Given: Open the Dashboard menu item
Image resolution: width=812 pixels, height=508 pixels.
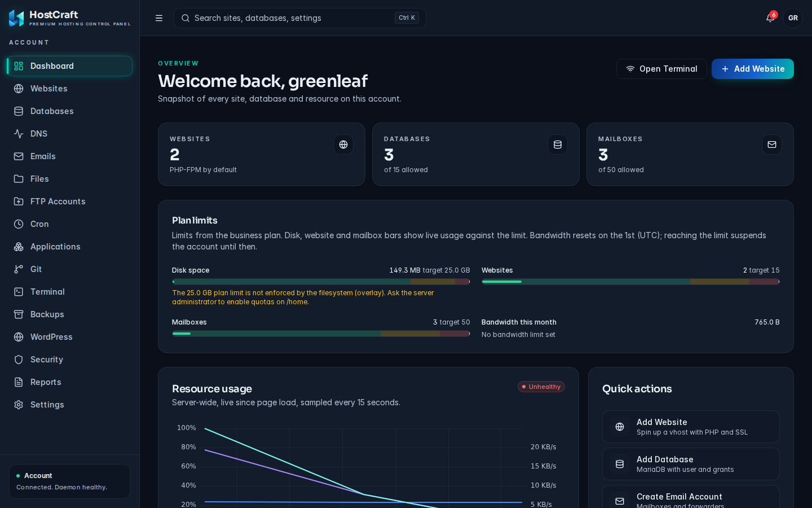Looking at the screenshot, I should 70,66.
